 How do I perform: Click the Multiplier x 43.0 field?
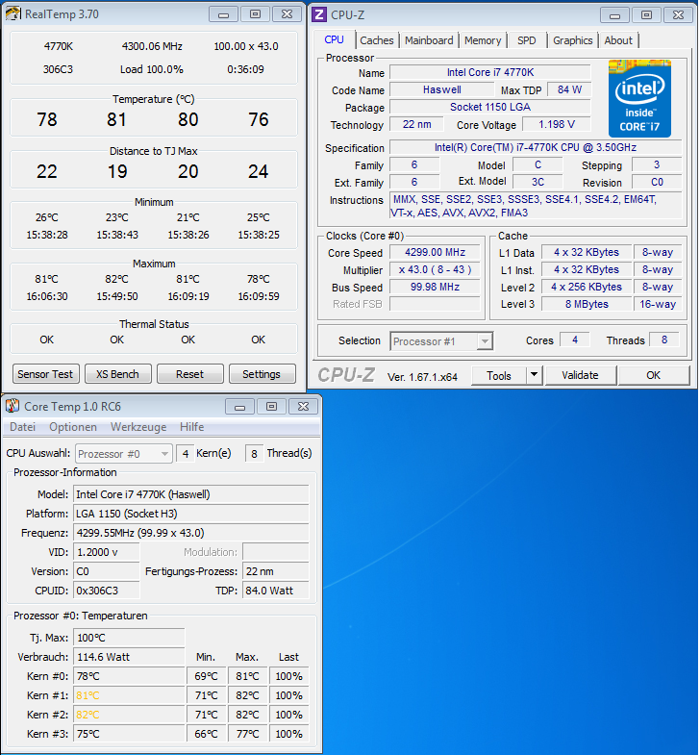pyautogui.click(x=435, y=269)
